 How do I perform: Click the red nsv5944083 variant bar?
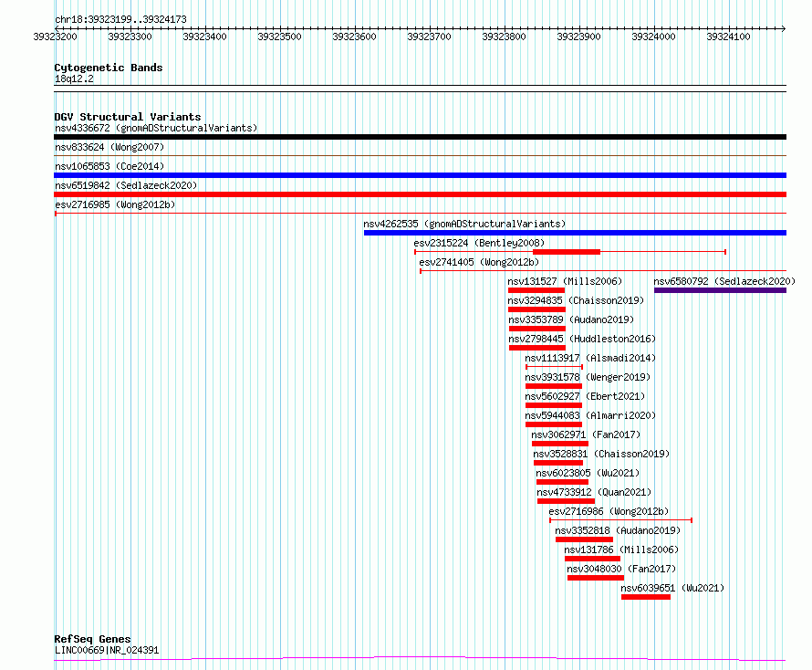554,424
